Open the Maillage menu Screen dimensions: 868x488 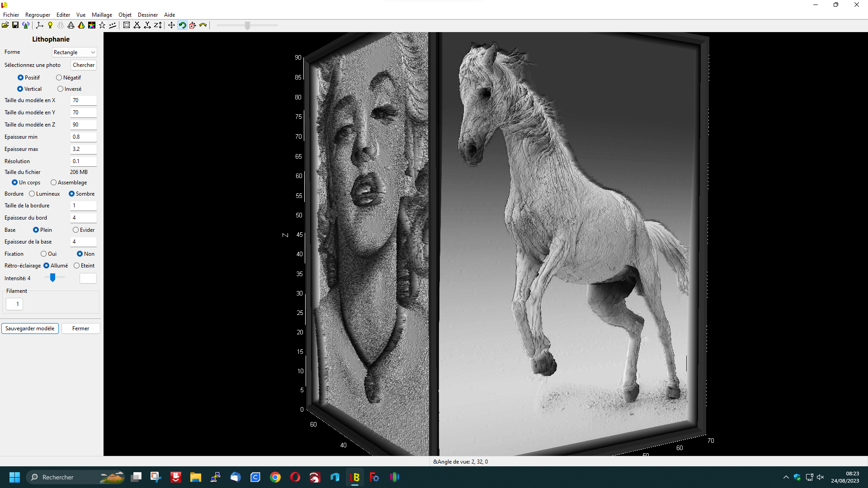click(102, 15)
